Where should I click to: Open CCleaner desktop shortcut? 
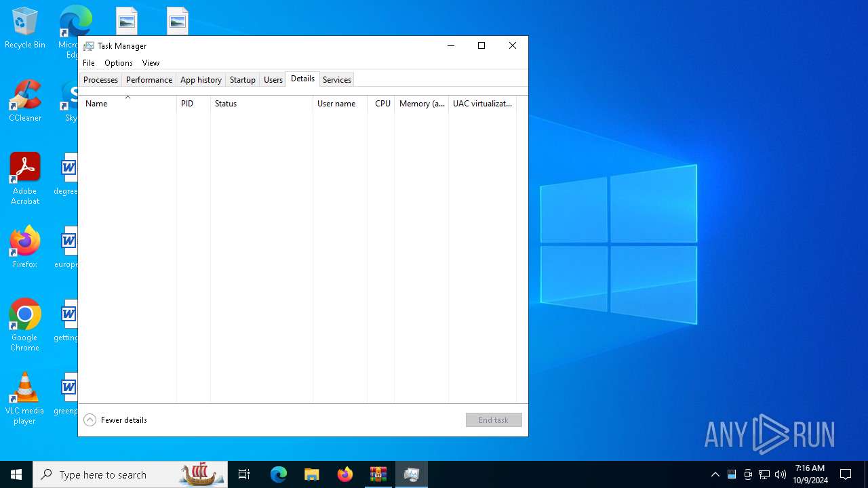(25, 101)
